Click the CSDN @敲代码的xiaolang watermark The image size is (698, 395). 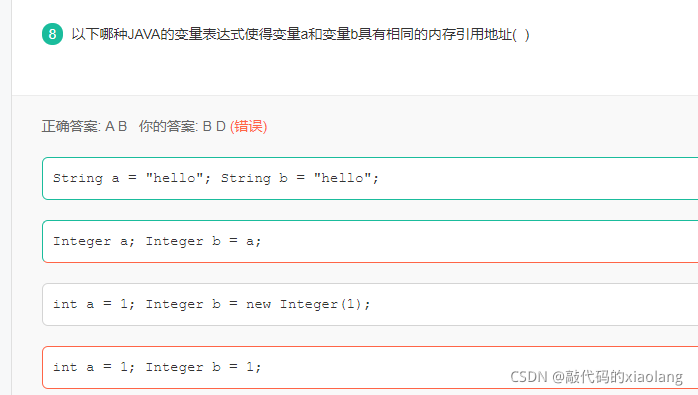596,377
